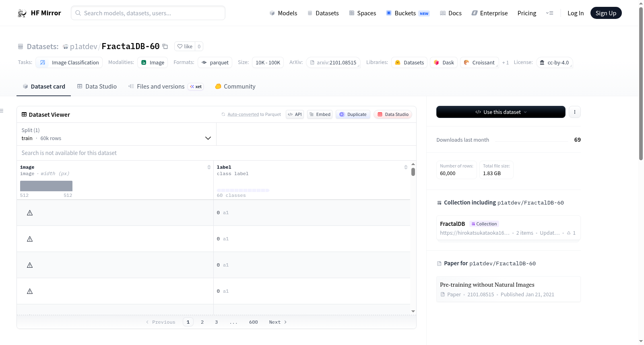The image size is (644, 345).
Task: Select page 1 in pagination
Action: (x=188, y=322)
